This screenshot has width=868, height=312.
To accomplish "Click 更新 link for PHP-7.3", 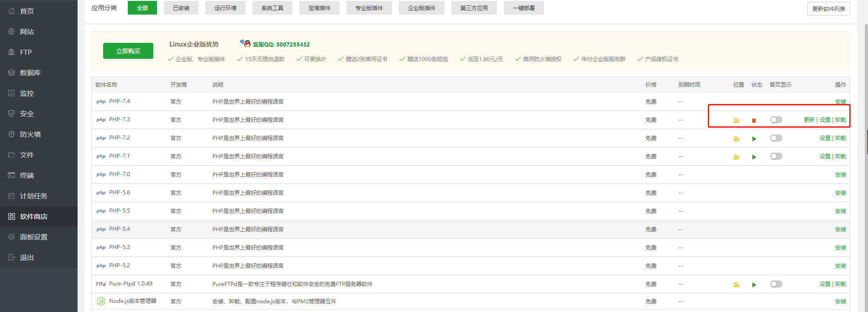I will [x=809, y=120].
